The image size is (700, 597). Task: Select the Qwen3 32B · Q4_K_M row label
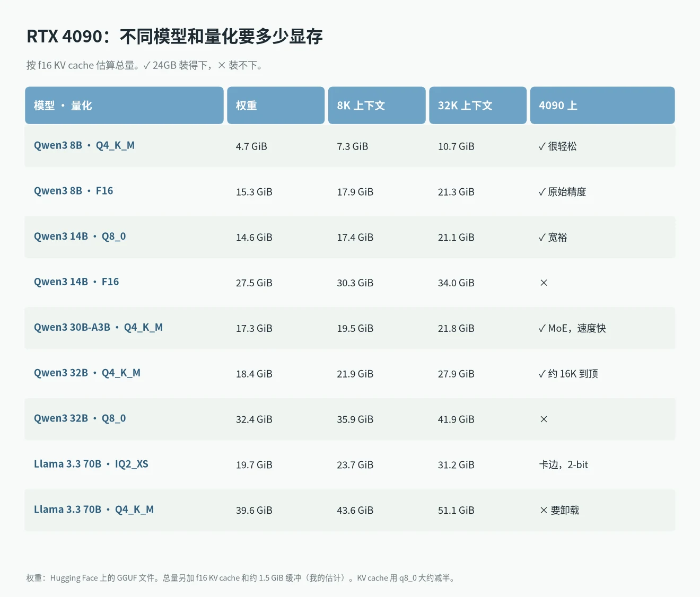coord(87,373)
